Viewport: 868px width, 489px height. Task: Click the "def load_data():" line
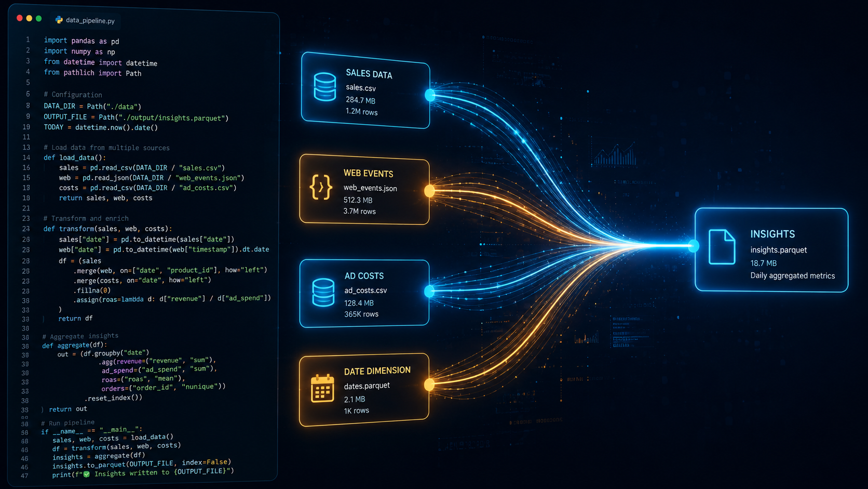point(75,157)
